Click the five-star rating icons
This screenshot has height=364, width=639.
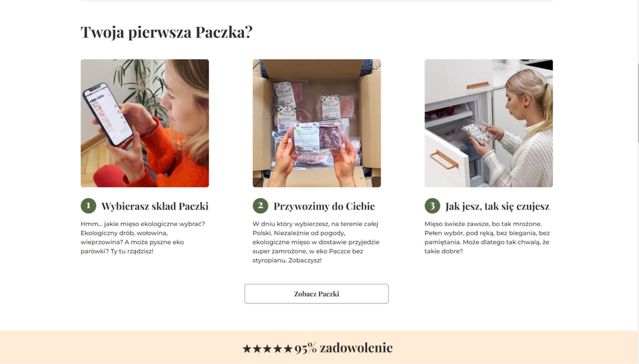pyautogui.click(x=267, y=349)
